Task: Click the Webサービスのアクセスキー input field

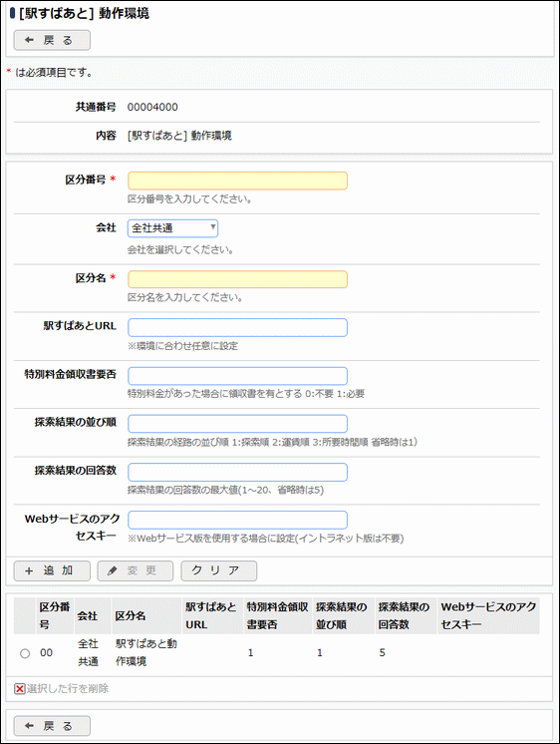Action: click(237, 520)
